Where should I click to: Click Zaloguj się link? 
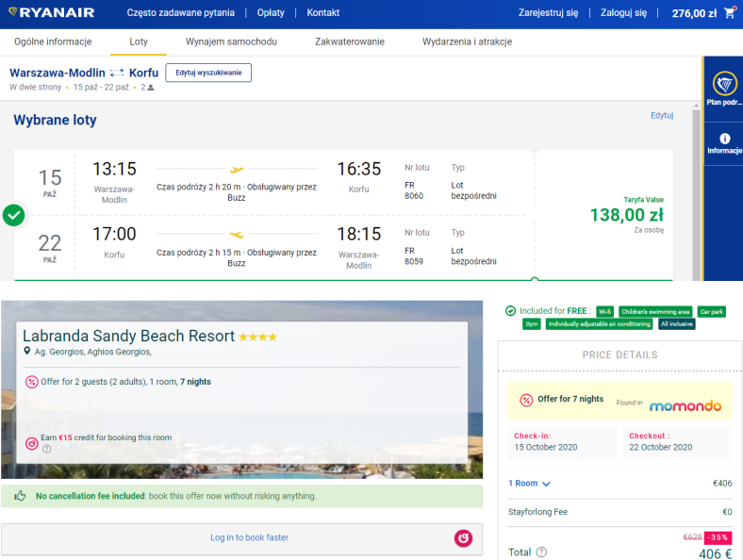[x=623, y=13]
